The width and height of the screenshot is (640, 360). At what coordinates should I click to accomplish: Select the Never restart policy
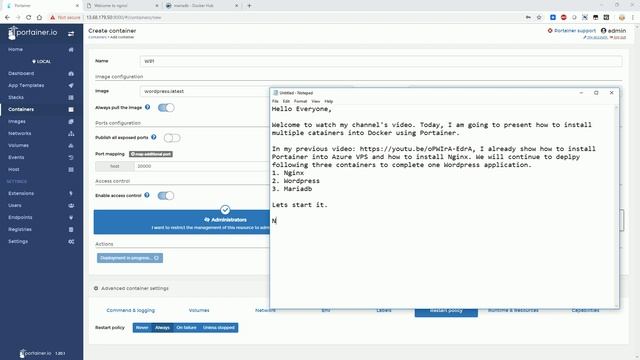point(142,328)
